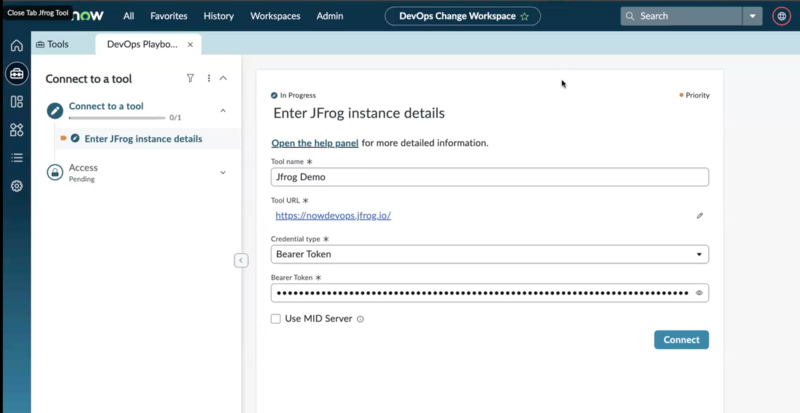Open the list view sidebar icon
This screenshot has width=800, height=413.
coord(17,158)
